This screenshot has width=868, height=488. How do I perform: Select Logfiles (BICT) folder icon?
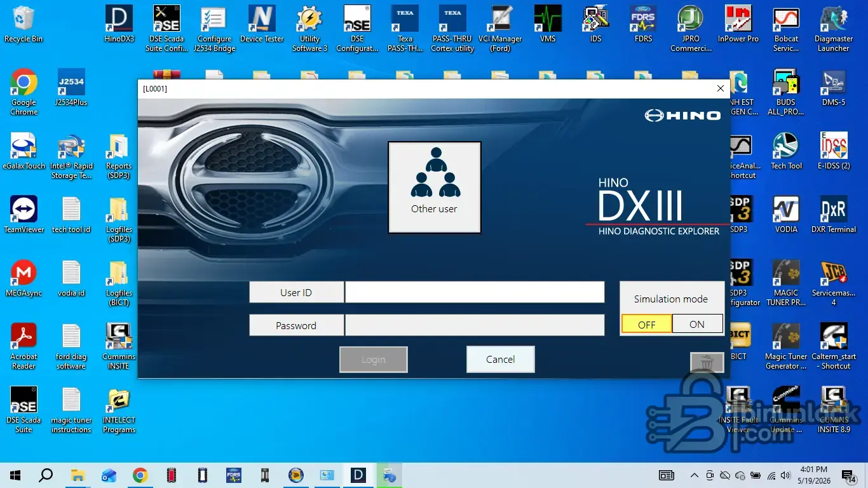click(x=119, y=283)
